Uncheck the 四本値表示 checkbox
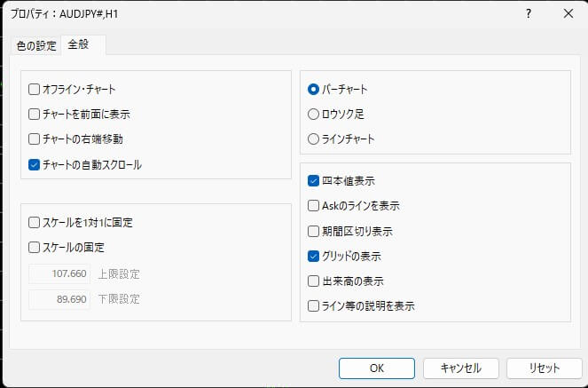The width and height of the screenshot is (588, 388). tap(313, 180)
